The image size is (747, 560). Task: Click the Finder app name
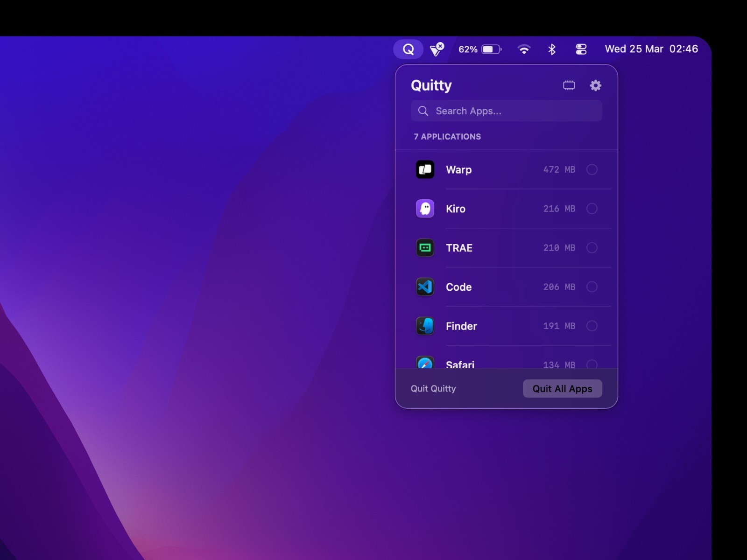pyautogui.click(x=461, y=326)
